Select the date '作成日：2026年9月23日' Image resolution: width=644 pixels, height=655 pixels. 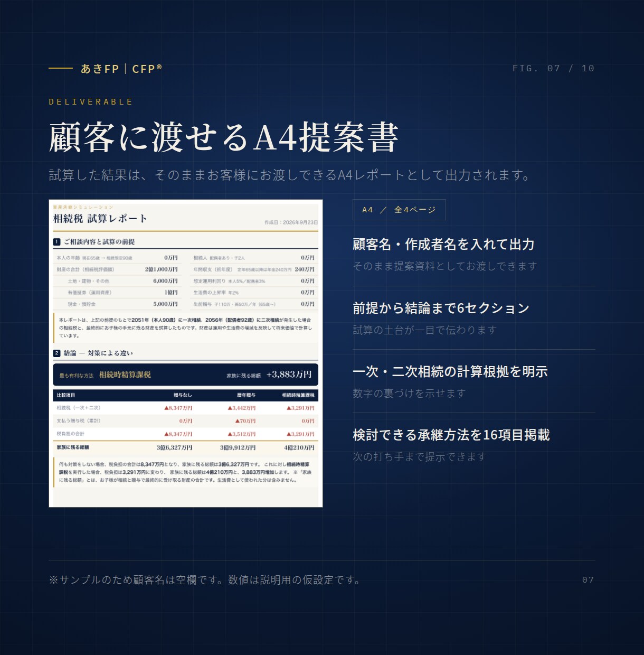tap(291, 222)
